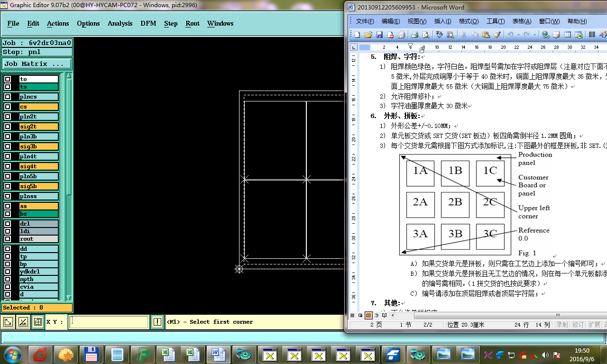Open the Undo history dropdown arrow in Word
Viewport: 607px width, 364px height.
tap(518, 35)
